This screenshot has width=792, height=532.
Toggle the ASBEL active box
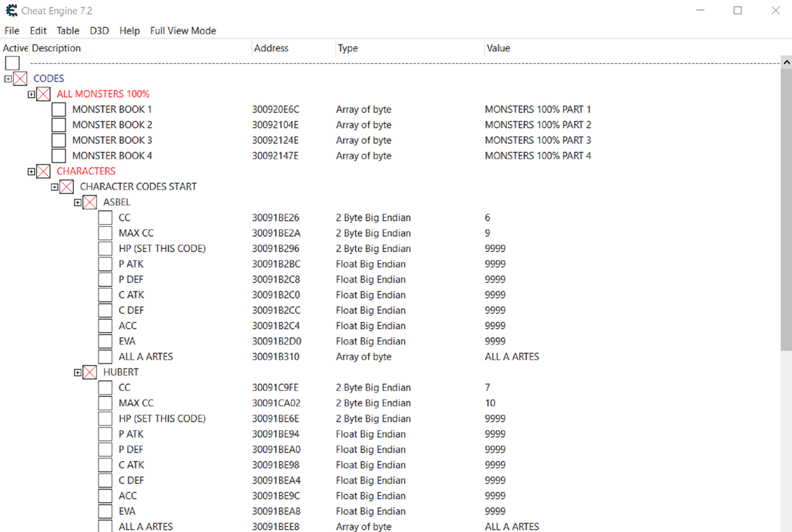point(90,202)
